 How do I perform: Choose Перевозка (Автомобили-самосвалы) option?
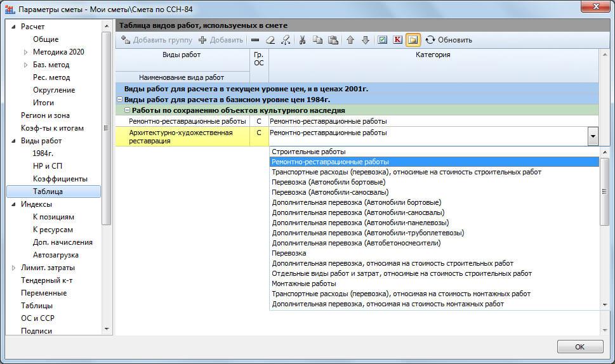click(435, 192)
